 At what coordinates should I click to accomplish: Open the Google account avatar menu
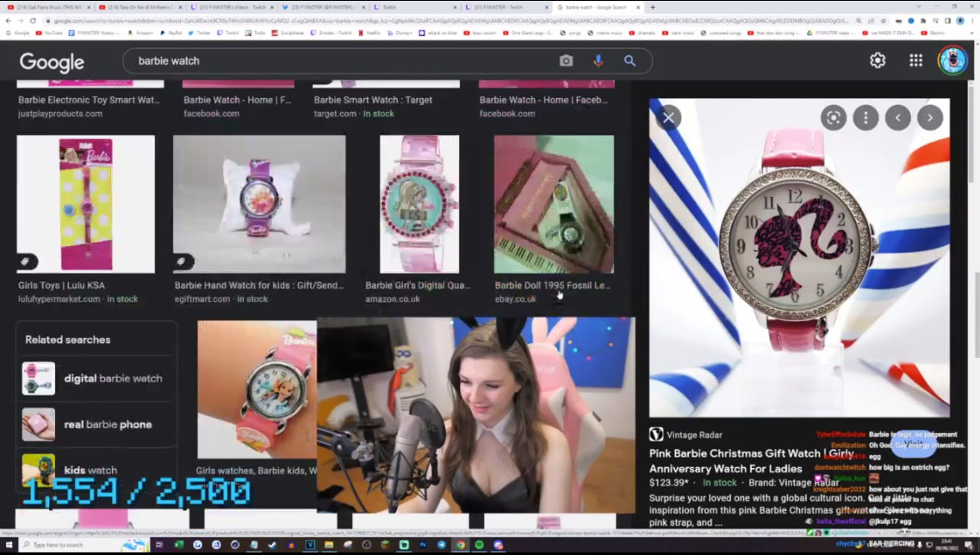click(952, 60)
